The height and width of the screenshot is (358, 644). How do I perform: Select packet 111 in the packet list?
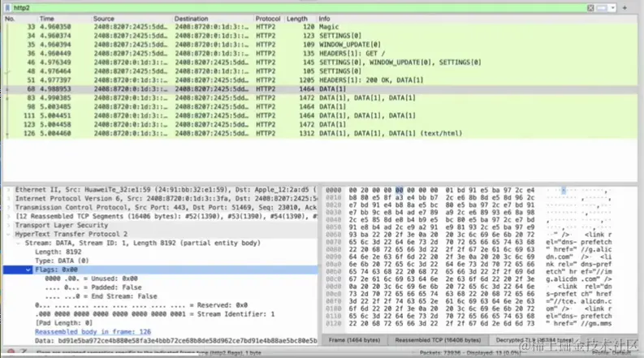(320, 116)
